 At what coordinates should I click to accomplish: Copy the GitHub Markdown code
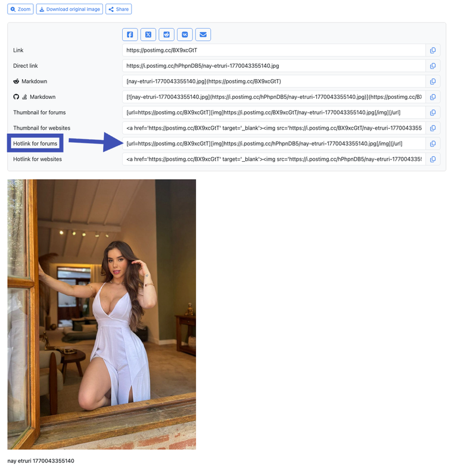coord(433,97)
